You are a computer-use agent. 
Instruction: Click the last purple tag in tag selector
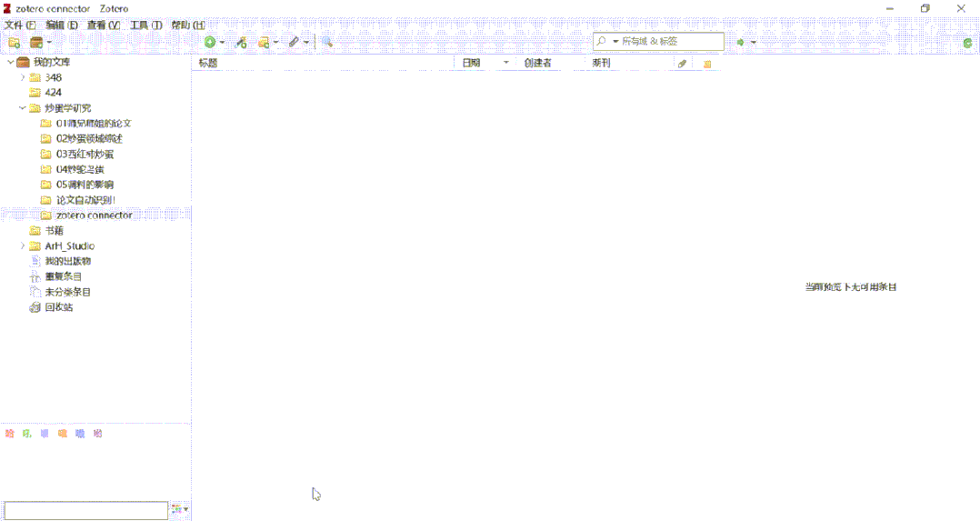tap(97, 434)
